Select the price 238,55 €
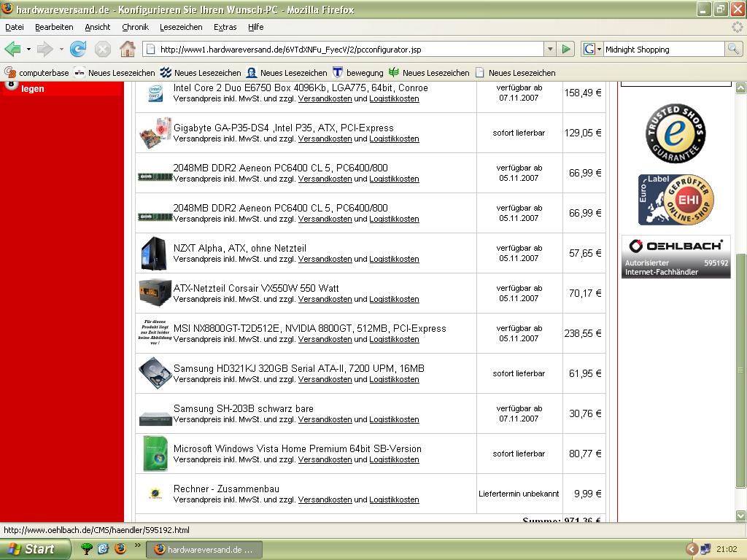 583,333
